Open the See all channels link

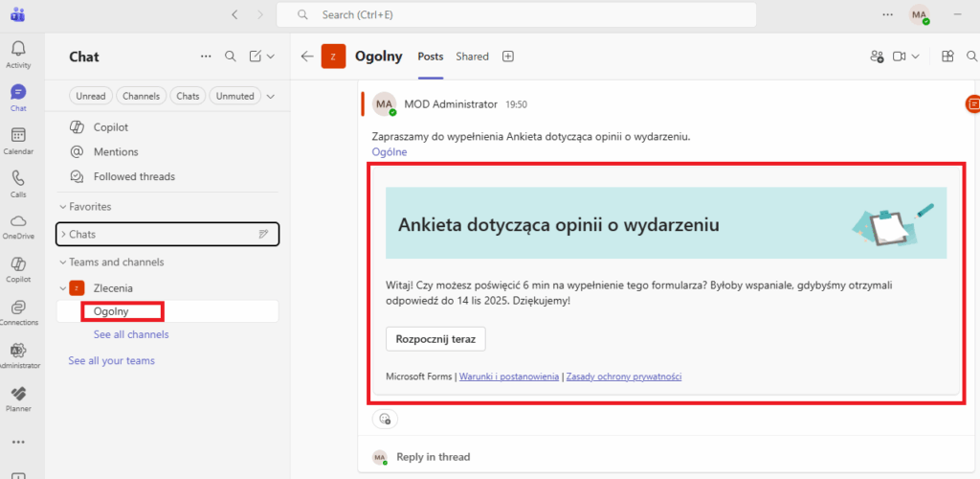(131, 334)
